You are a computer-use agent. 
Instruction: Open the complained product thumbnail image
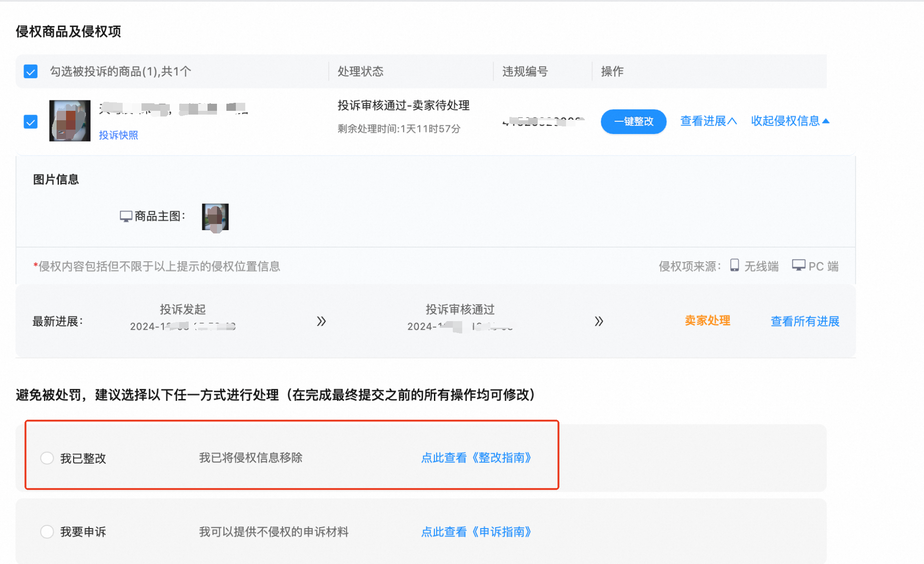click(70, 120)
